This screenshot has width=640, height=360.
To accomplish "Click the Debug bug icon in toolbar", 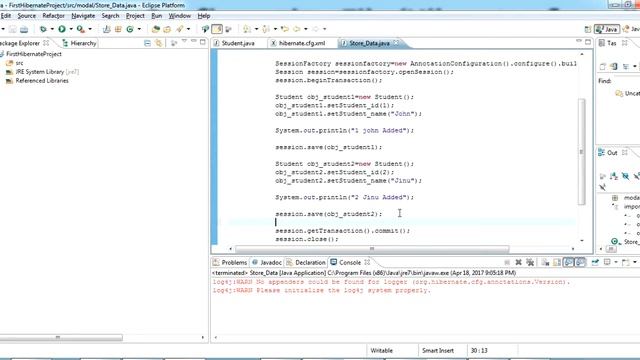I will tap(43, 29).
